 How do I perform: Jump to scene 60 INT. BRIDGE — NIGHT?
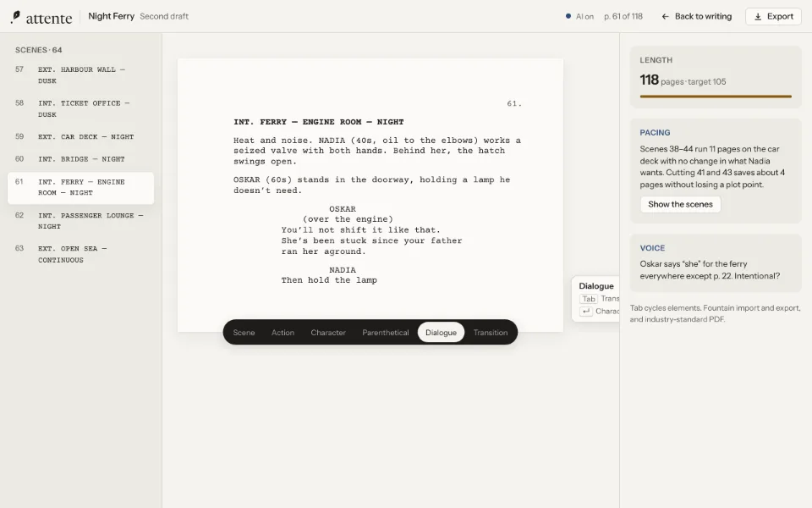pyautogui.click(x=81, y=159)
